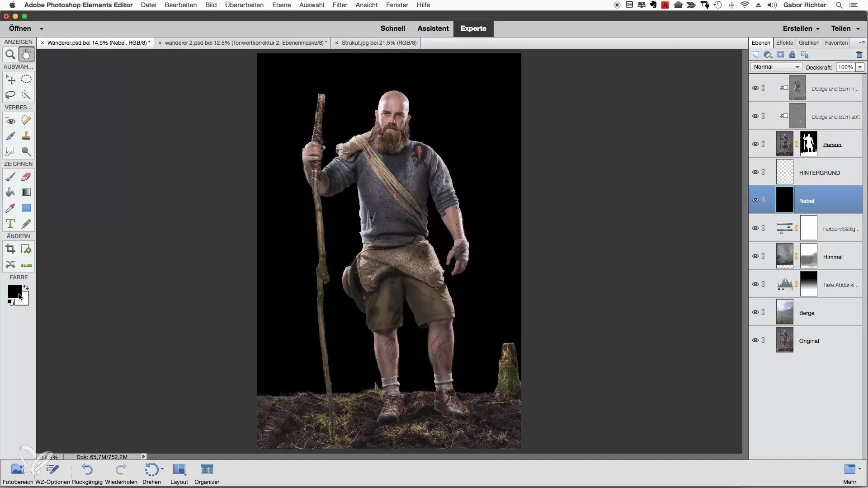The width and height of the screenshot is (868, 488).
Task: Toggle visibility of Tiefe Abdunkeln layer
Action: click(x=755, y=284)
